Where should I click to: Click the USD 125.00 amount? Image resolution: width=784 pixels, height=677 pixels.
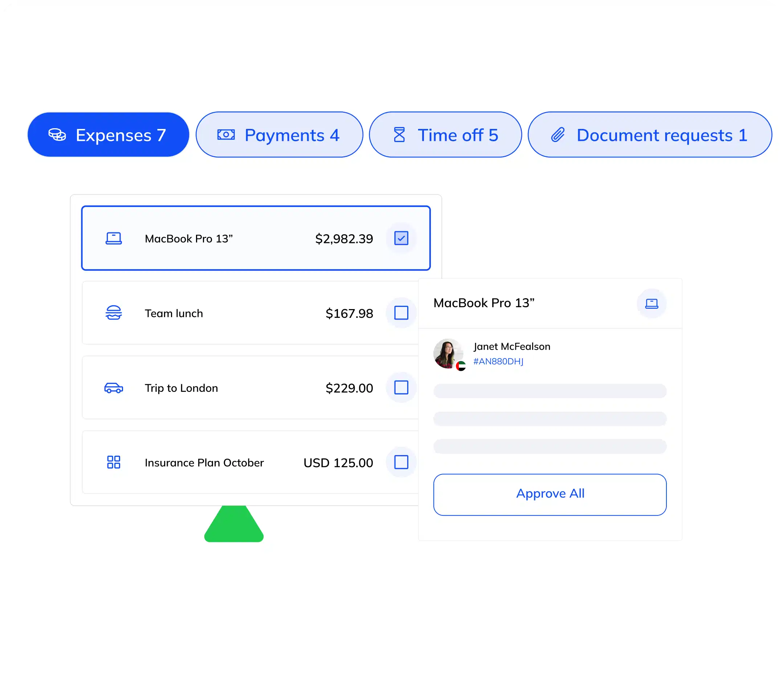tap(338, 462)
